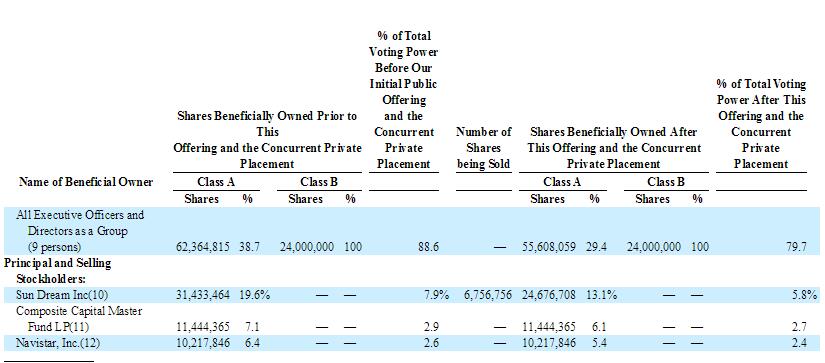Select 'Composite Capital Master Fund LP(11)' label
This screenshot has height=363, width=825.
79,319
